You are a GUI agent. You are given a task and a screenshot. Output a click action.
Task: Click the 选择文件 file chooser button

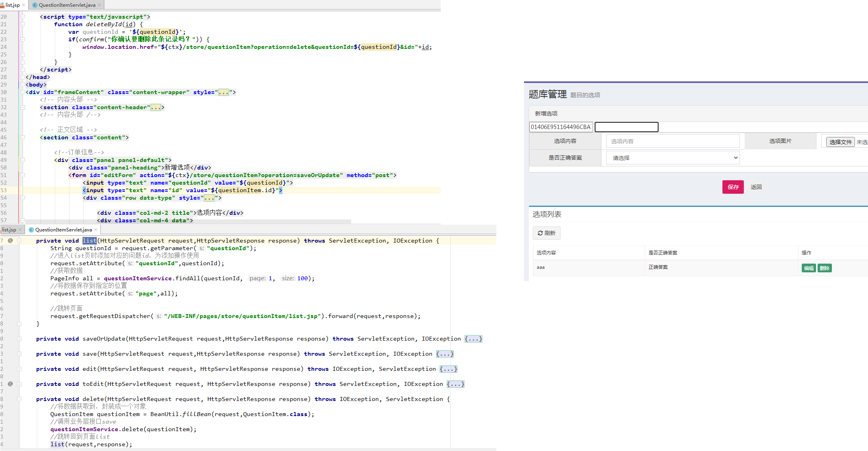[840, 142]
